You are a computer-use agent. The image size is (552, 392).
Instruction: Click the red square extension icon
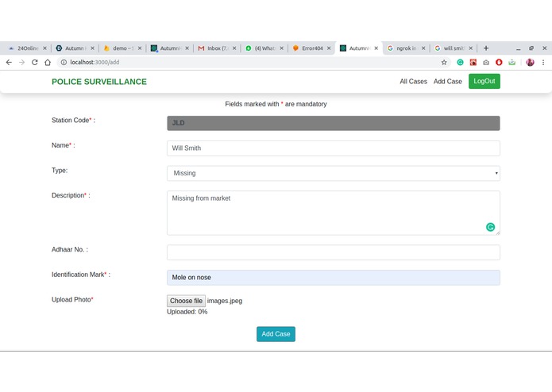(473, 62)
